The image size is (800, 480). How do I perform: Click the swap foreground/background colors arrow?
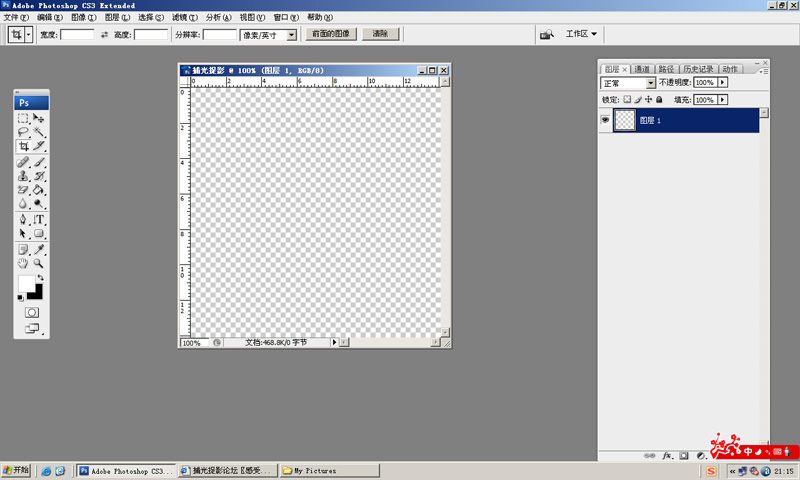(x=40, y=277)
